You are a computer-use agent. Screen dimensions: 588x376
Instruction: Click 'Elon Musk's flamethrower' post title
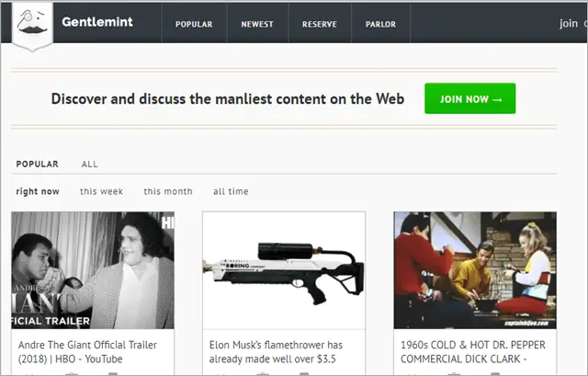tap(276, 352)
